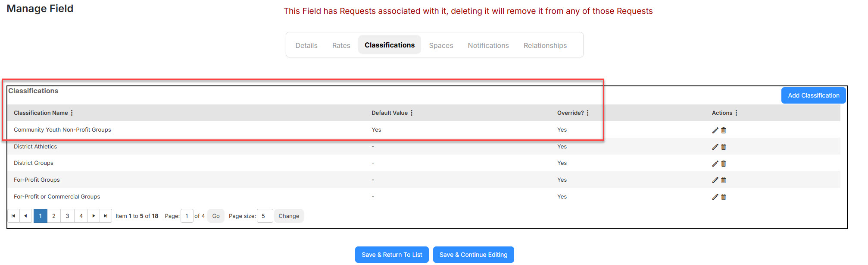The height and width of the screenshot is (265, 868).
Task: Open the Notifications tab
Action: click(488, 45)
